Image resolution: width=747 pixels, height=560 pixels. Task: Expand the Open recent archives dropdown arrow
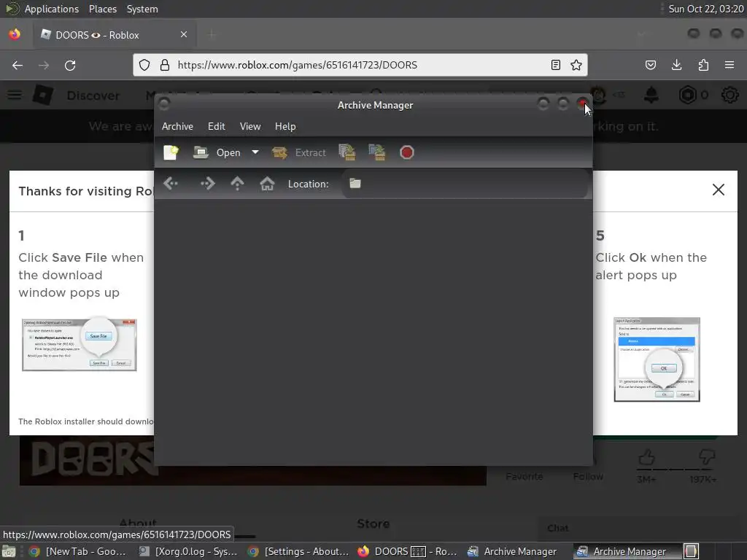point(255,152)
